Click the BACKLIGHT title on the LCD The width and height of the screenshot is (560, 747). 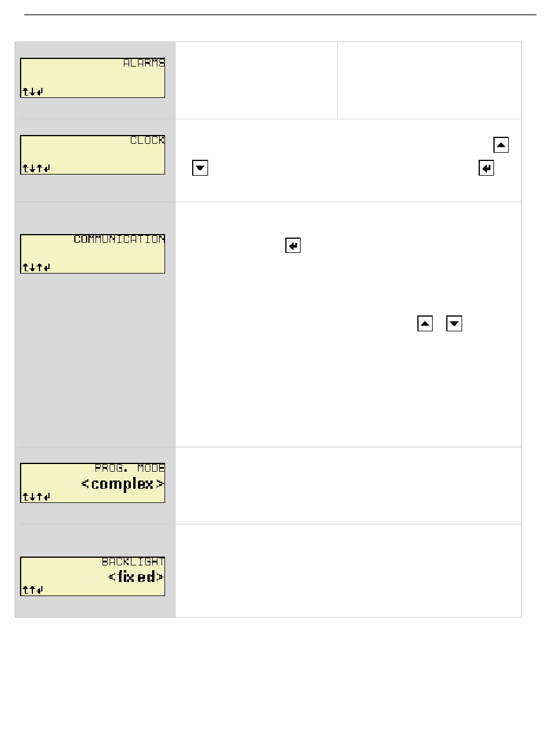pos(133,562)
